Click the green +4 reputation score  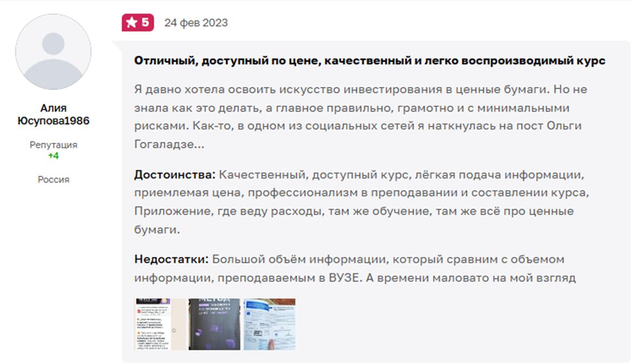pos(53,156)
